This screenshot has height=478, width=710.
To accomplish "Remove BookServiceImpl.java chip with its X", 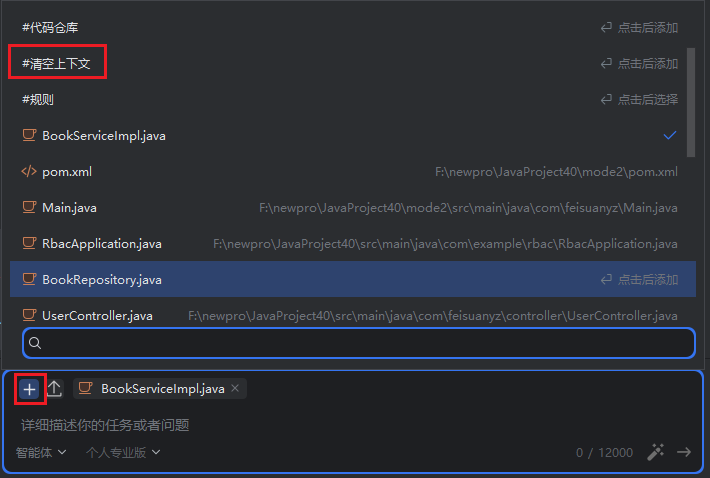I will 235,388.
